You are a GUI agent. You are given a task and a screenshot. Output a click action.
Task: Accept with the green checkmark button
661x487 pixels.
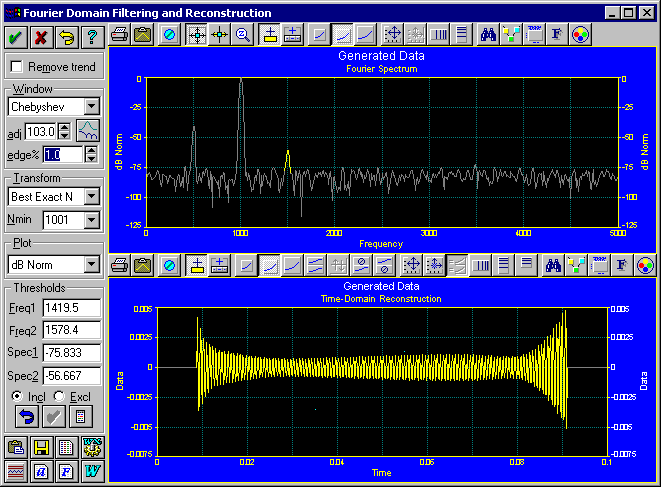tap(16, 37)
